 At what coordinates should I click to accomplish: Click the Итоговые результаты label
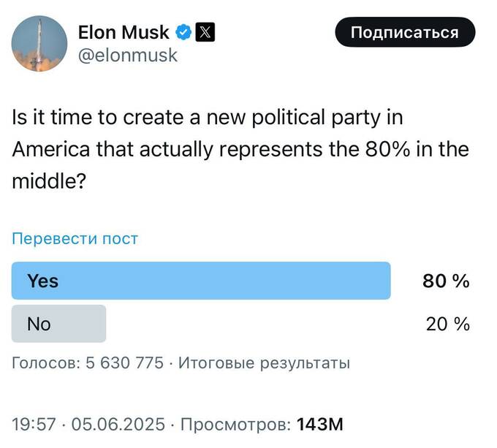264,363
